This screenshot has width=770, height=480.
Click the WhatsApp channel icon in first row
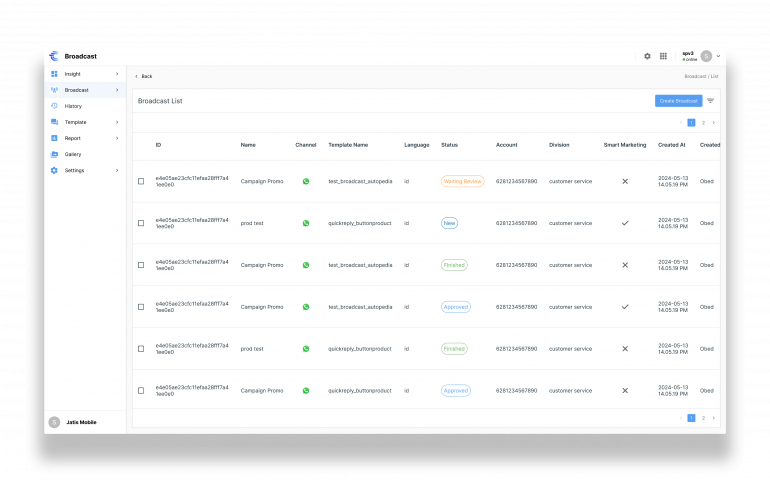[306, 181]
